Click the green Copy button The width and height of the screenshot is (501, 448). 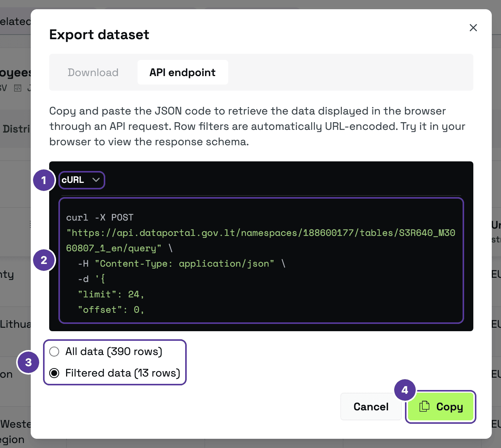click(441, 407)
